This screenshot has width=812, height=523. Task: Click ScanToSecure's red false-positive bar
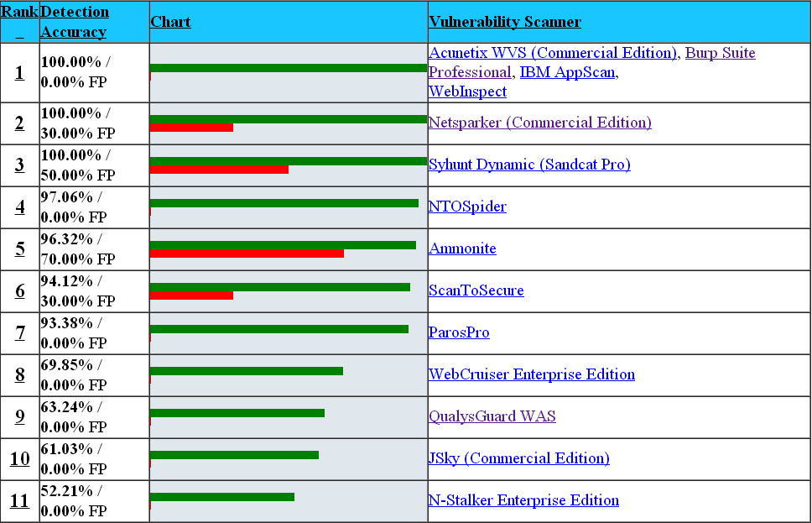coord(191,295)
